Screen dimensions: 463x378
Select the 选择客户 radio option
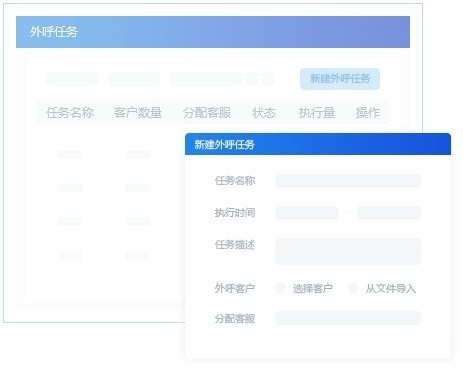click(x=280, y=288)
